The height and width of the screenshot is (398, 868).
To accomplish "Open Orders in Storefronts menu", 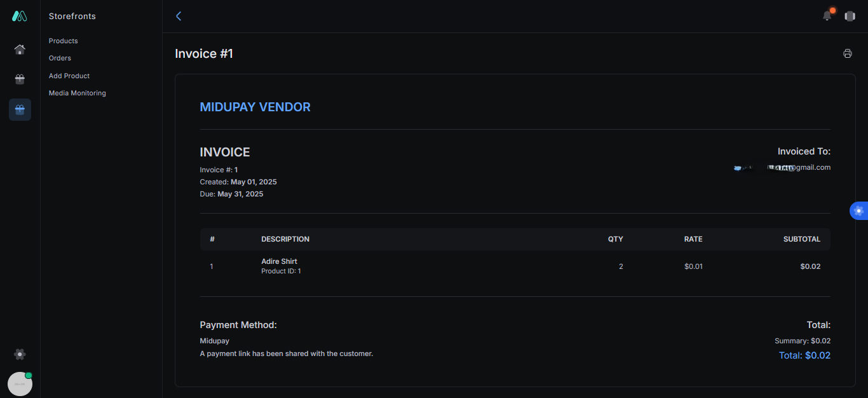I will coord(60,58).
